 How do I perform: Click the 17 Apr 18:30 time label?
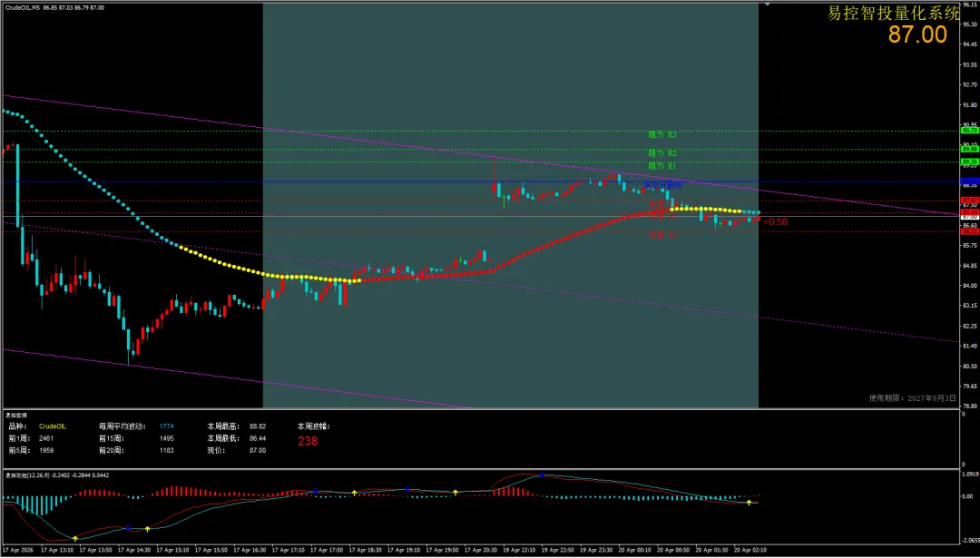coord(365,551)
